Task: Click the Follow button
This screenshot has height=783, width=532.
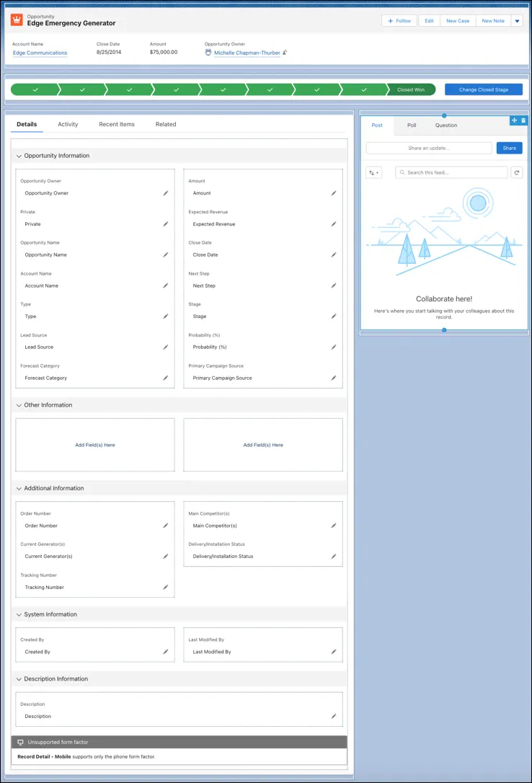Action: [399, 21]
